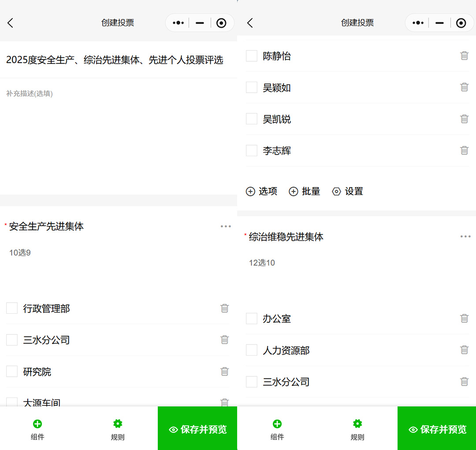476x450 pixels.
Task: Delete the 陈静怡 candidate entry
Action: pos(464,56)
